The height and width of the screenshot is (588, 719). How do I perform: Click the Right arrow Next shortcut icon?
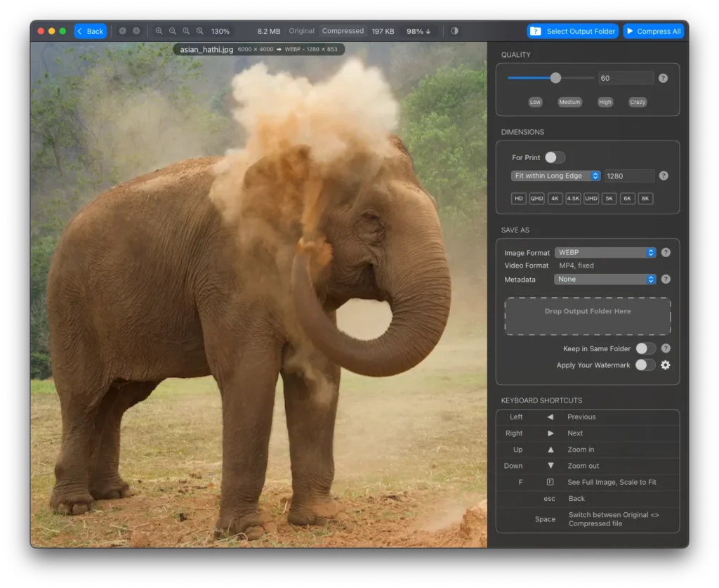[550, 433]
